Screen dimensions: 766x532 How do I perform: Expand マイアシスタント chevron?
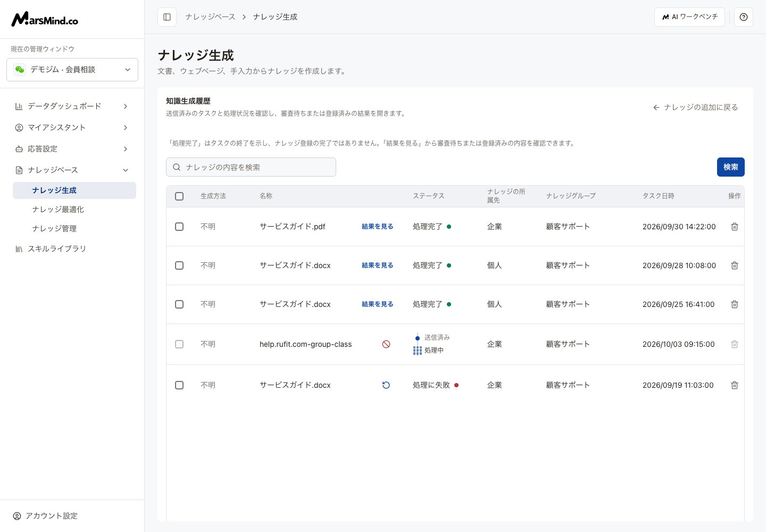click(x=126, y=128)
